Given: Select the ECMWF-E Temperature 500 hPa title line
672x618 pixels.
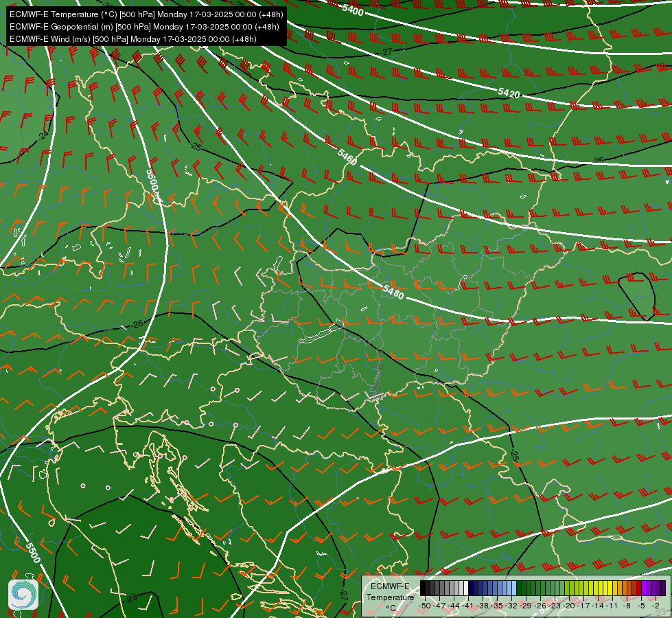Looking at the screenshot, I should [146, 14].
